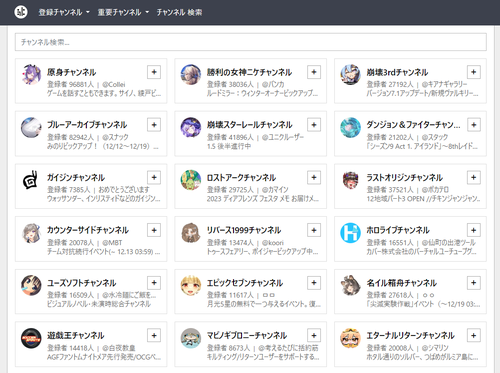Click the site logo in the navbar

[21, 12]
